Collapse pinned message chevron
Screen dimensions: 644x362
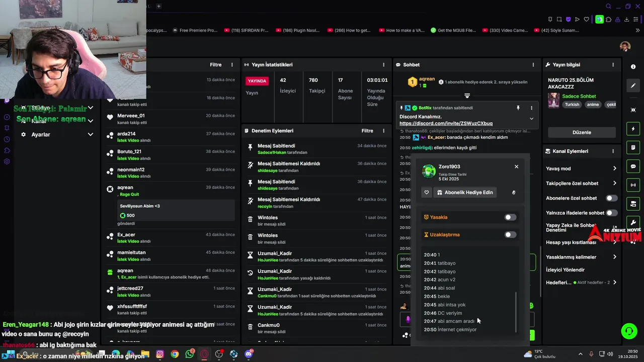[x=531, y=119]
